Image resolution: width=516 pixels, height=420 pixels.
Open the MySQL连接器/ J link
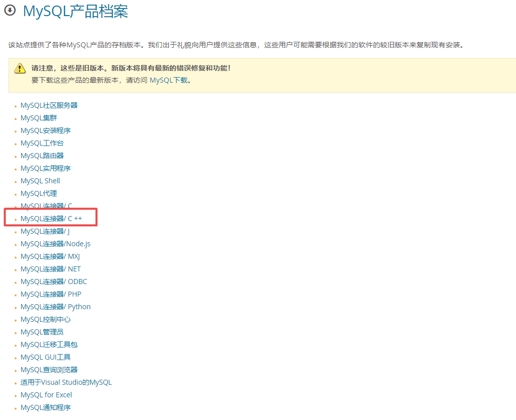(45, 231)
